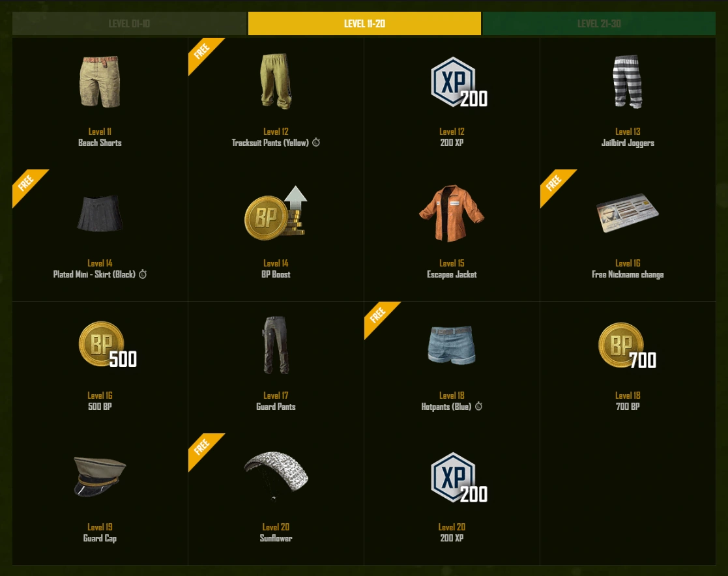Select the black Plated Mini-Skirt item
728x576 pixels.
[100, 214]
